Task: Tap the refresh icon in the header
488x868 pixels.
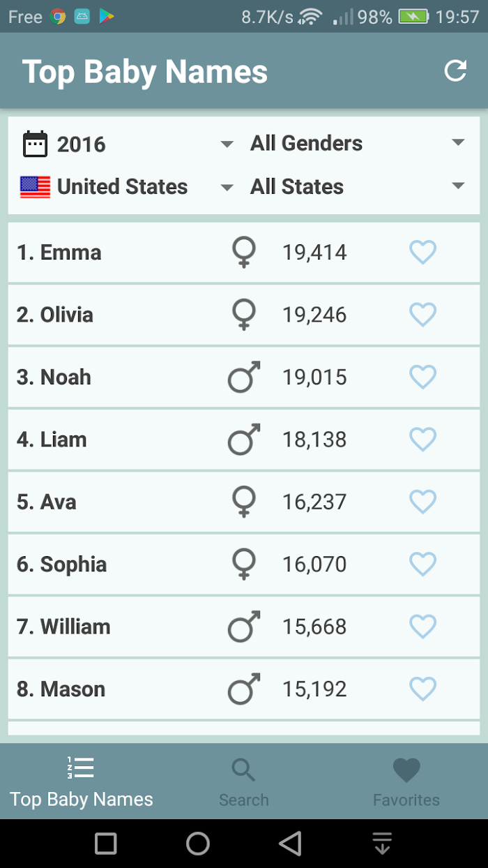Action: (x=455, y=70)
